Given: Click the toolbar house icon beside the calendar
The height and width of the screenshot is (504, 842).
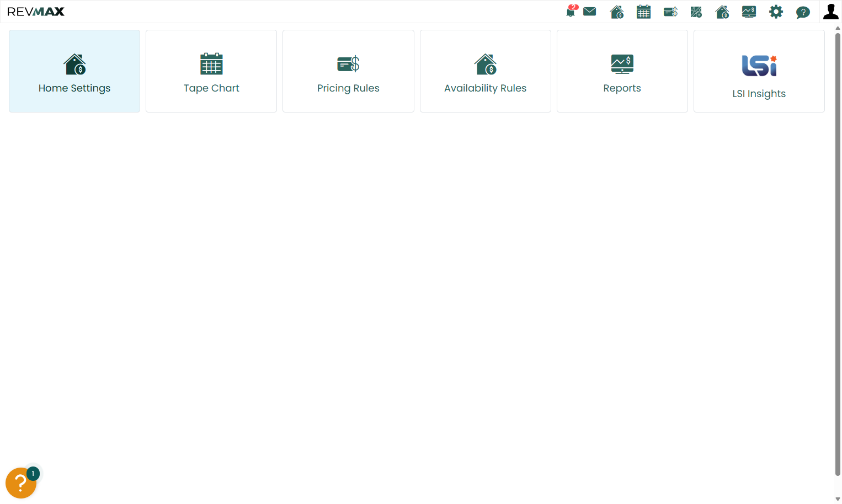Looking at the screenshot, I should coord(617,12).
